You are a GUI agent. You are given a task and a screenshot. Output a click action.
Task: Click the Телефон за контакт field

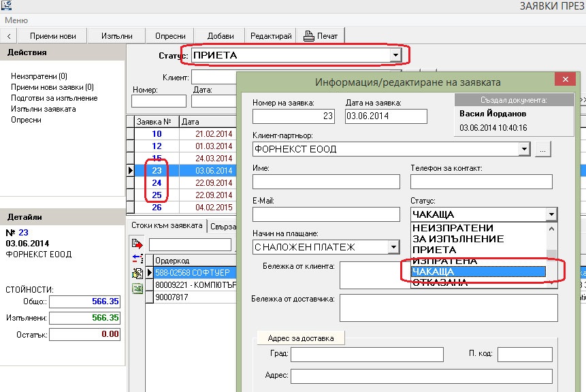[x=481, y=182]
